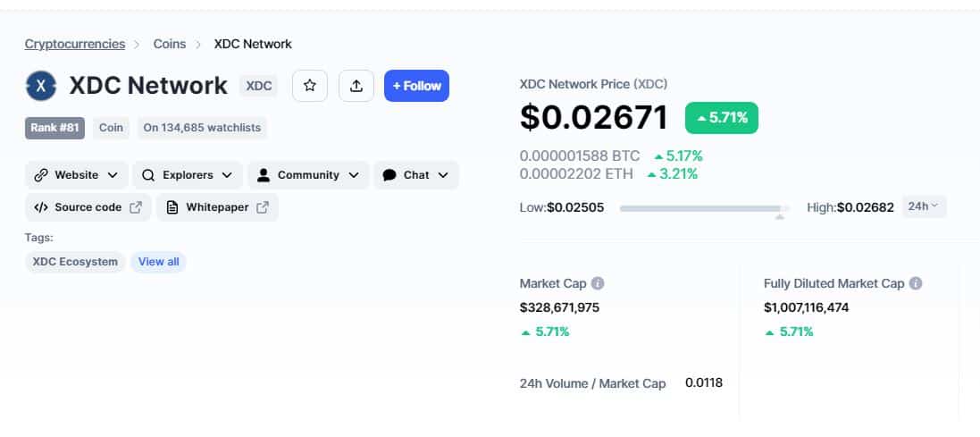980x437 pixels.
Task: Click View all tags
Action: pos(159,262)
